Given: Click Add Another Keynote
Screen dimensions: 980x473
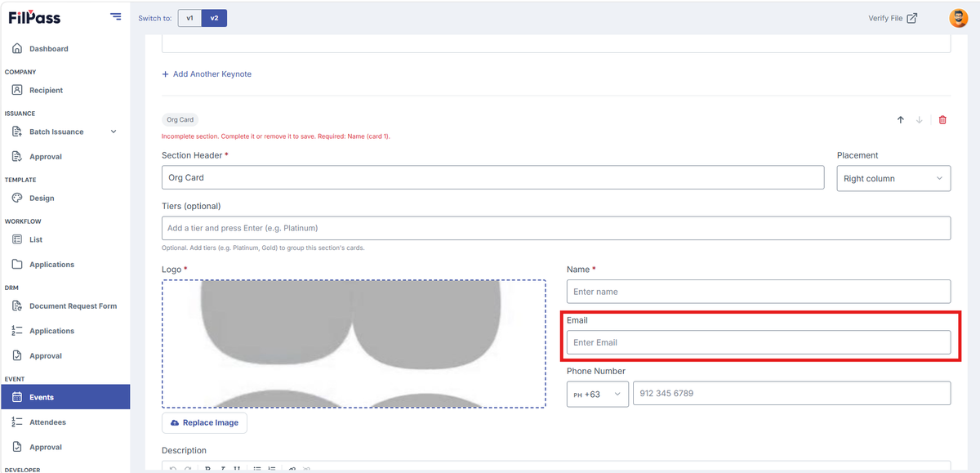Looking at the screenshot, I should tap(207, 74).
